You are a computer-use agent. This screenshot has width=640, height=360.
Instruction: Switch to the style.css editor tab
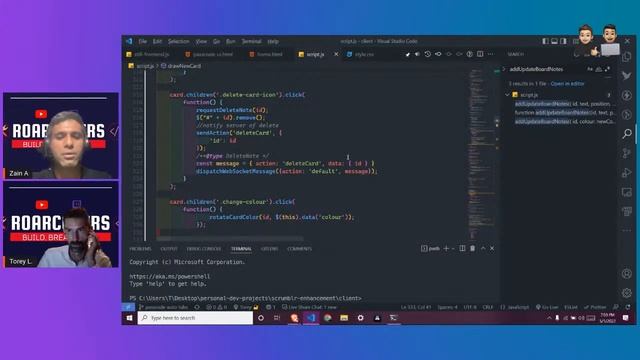click(x=364, y=54)
